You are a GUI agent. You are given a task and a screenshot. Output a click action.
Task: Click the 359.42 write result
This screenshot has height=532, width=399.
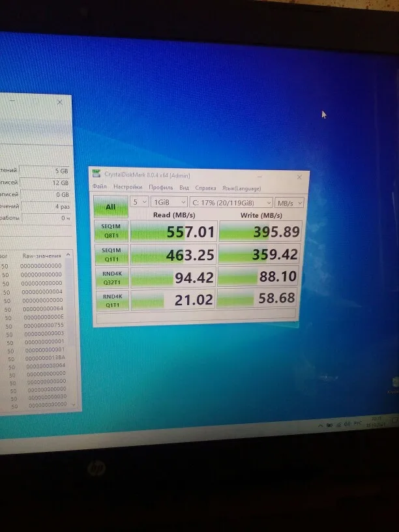[x=259, y=254]
